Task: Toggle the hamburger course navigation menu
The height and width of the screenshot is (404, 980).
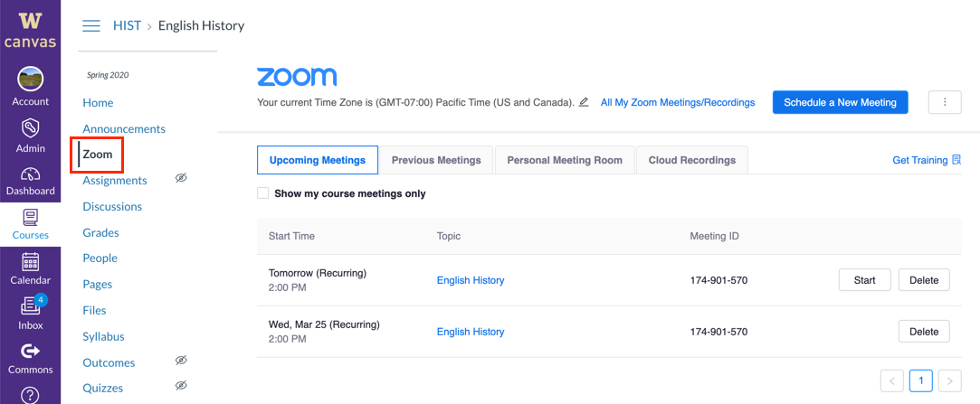Action: 91,25
